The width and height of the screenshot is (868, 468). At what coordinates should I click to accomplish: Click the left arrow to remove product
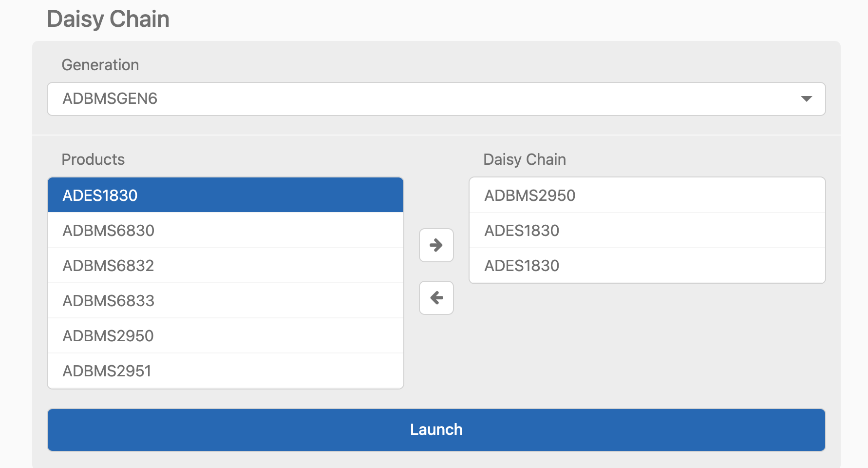436,298
